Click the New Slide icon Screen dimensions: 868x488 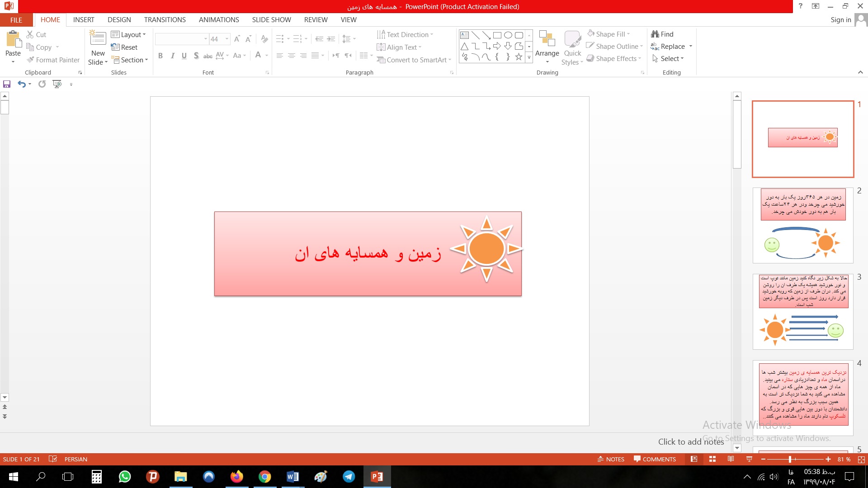98,39
